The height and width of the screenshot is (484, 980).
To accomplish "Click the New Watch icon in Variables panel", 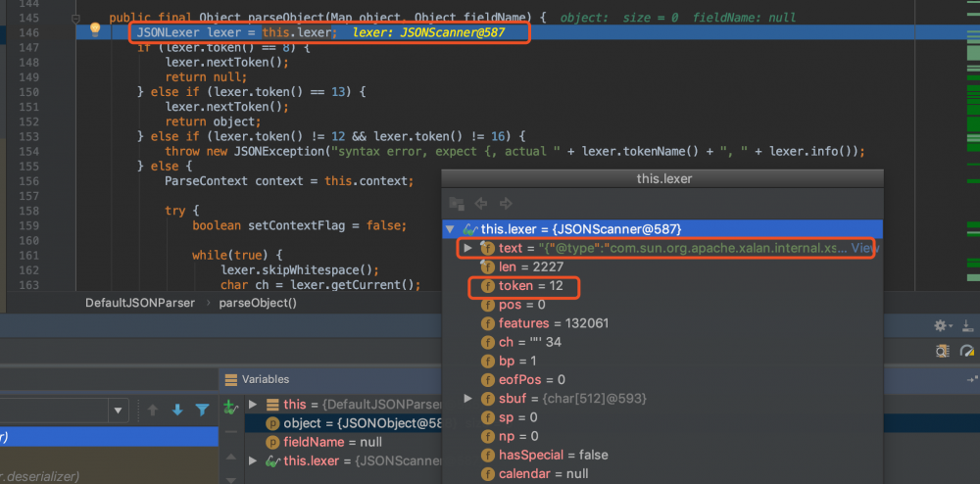I will click(230, 408).
